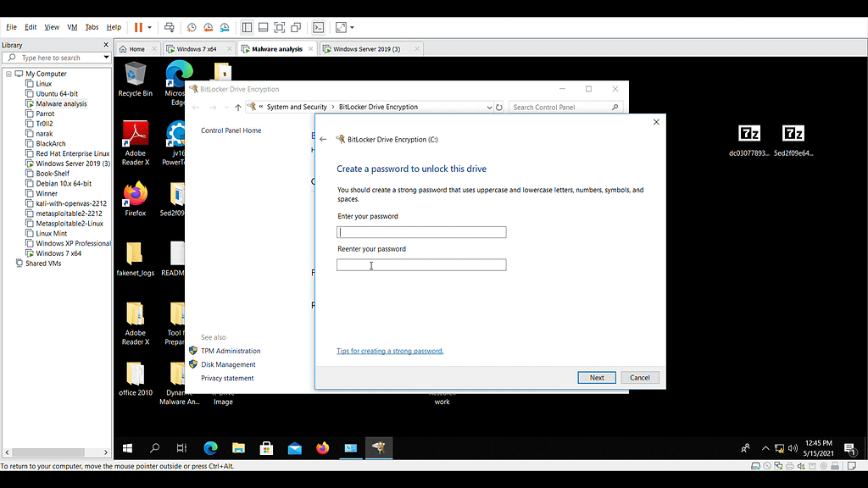
Task: Select the 5ed2f09e64 7z archive file
Action: coord(793,141)
